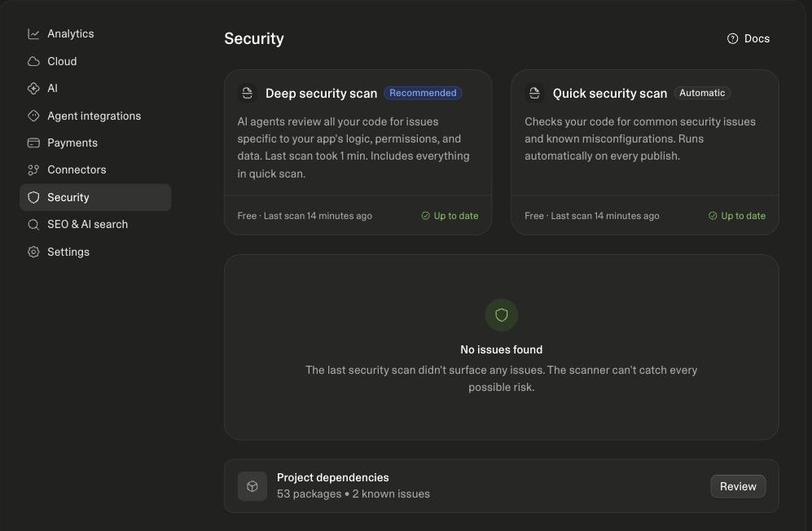
Task: Click the Security shield icon in sidebar
Action: coord(33,197)
